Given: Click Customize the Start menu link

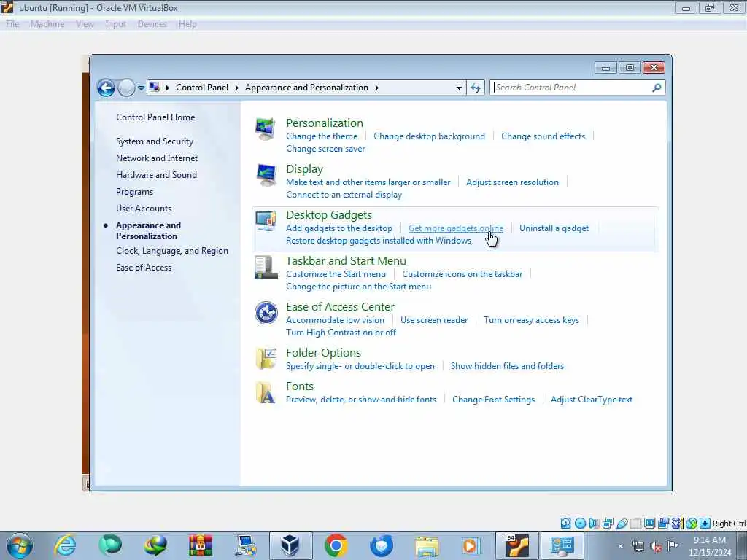Looking at the screenshot, I should 336,274.
